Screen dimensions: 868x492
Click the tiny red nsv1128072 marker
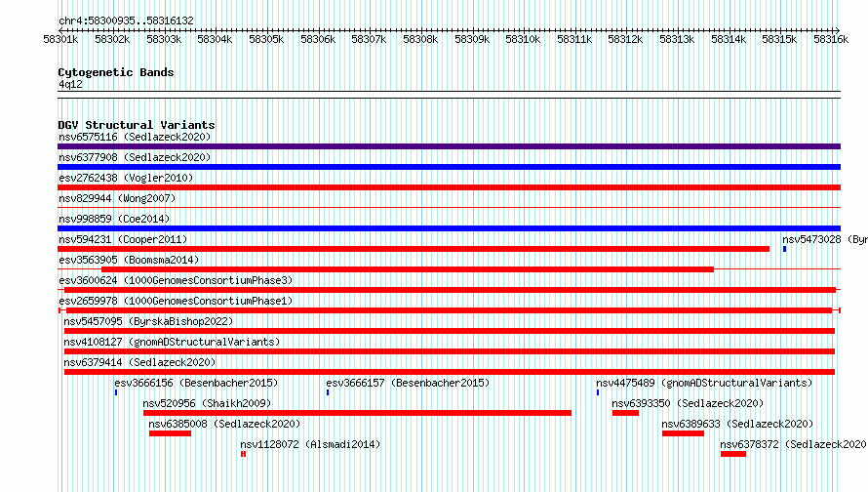click(243, 454)
